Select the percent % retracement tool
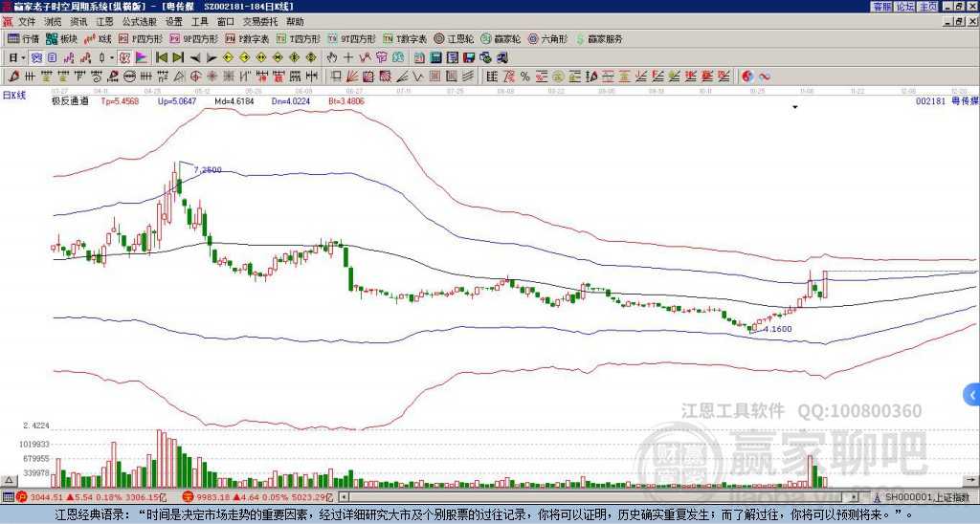 click(525, 76)
